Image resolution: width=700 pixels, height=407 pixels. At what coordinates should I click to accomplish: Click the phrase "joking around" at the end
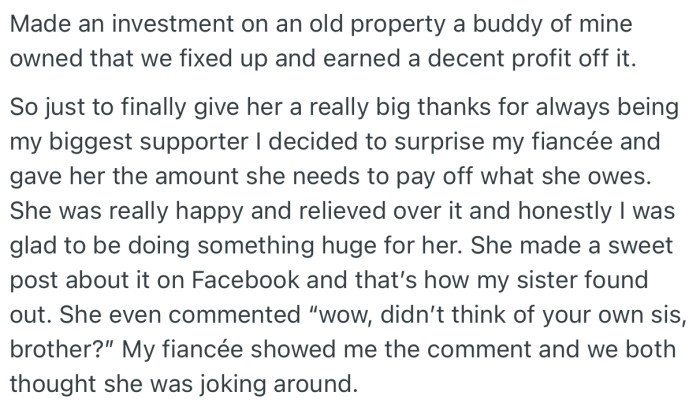(x=278, y=375)
